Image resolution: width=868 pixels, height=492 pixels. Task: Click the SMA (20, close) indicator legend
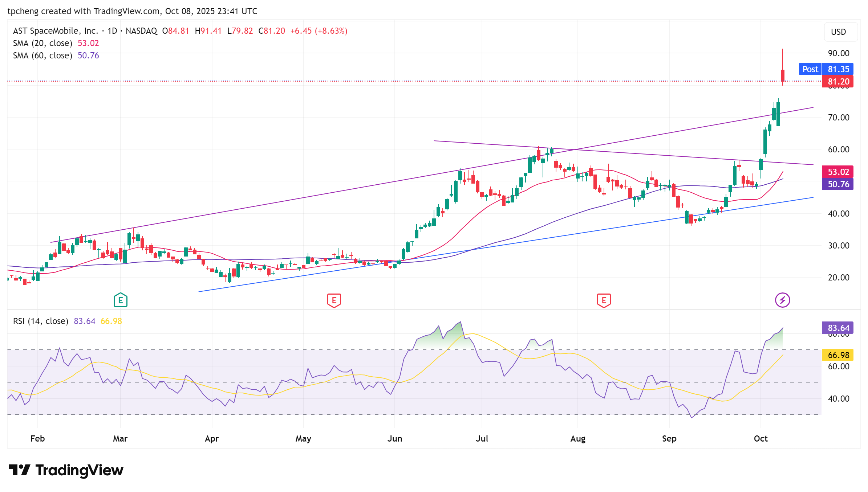42,43
